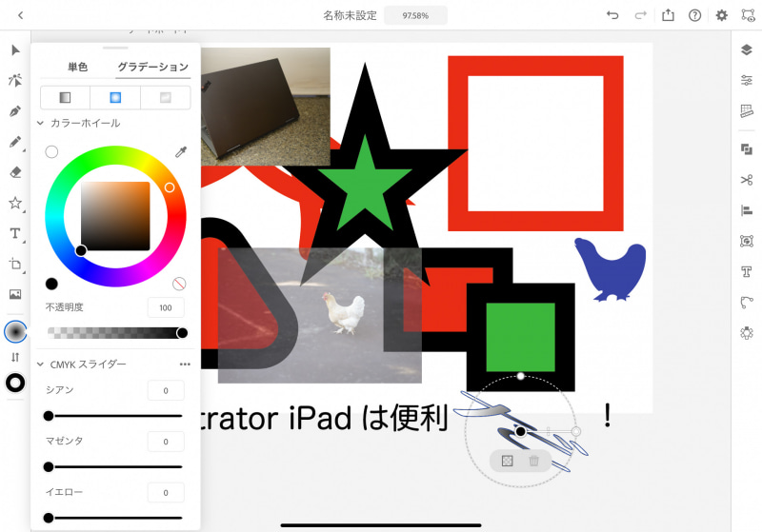Image resolution: width=762 pixels, height=532 pixels.
Task: Click the 名称未設定 document title
Action: (350, 15)
